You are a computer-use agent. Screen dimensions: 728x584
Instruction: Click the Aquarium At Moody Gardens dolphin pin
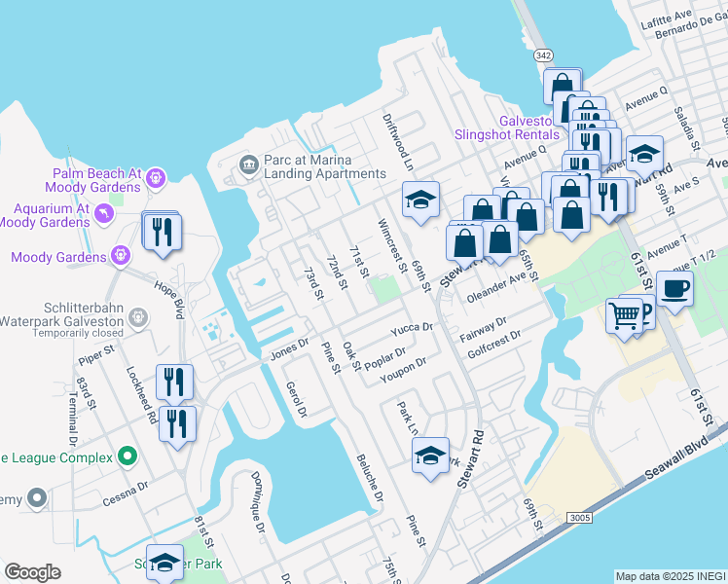(x=104, y=214)
